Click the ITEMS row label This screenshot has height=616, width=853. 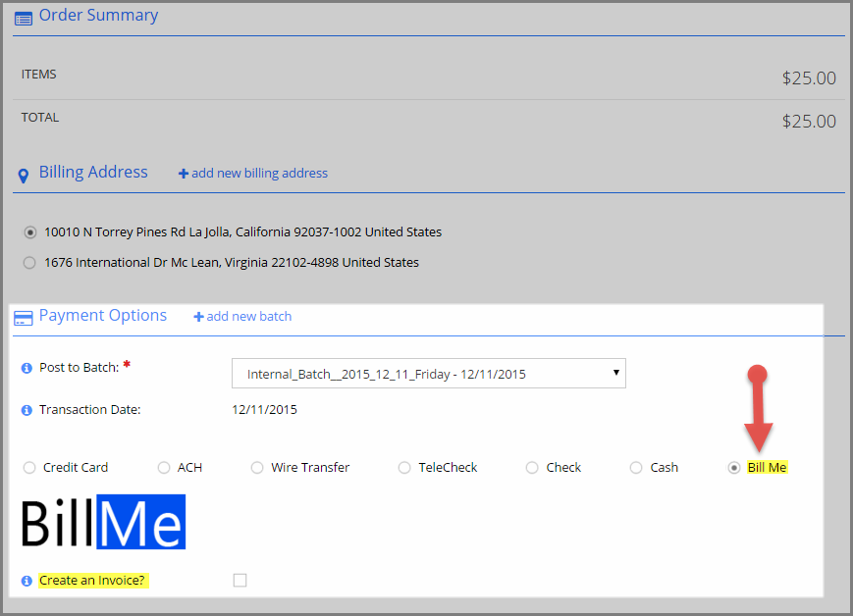38,74
